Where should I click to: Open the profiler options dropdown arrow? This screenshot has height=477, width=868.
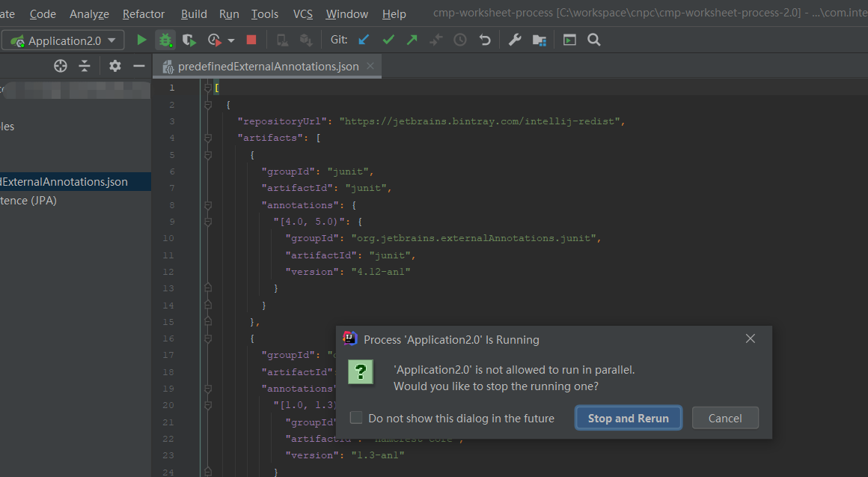(231, 40)
